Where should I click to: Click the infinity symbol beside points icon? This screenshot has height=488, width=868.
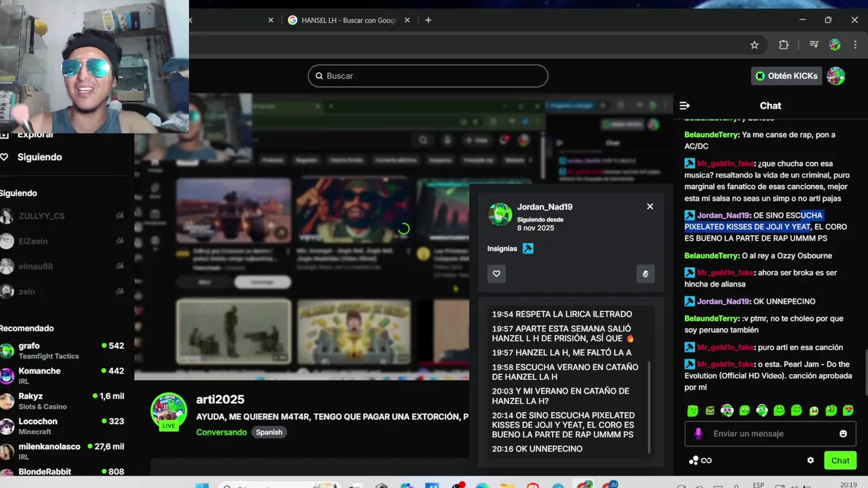(x=707, y=461)
